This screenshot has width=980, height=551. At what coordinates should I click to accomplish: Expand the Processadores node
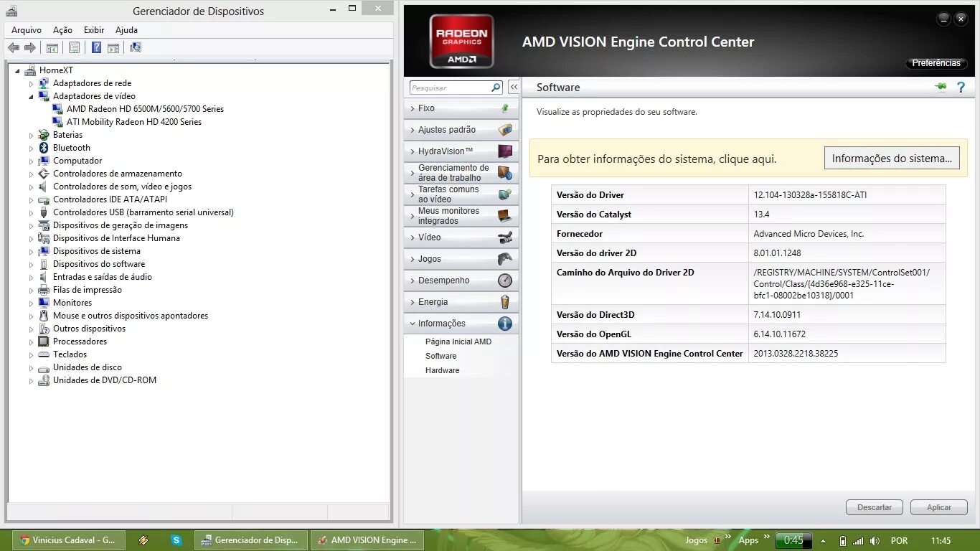(x=31, y=342)
